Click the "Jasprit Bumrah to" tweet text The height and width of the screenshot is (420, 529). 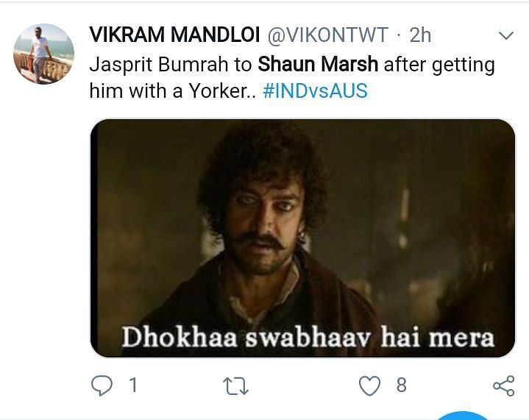[170, 64]
